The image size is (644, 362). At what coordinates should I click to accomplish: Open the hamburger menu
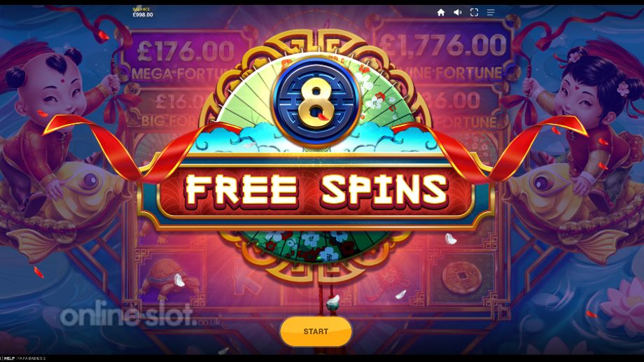[x=491, y=13]
